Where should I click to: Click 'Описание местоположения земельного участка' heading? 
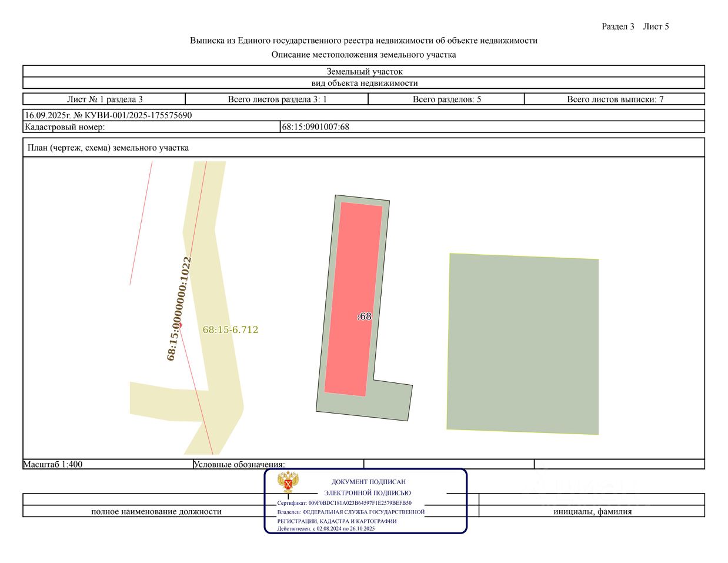[x=364, y=55]
